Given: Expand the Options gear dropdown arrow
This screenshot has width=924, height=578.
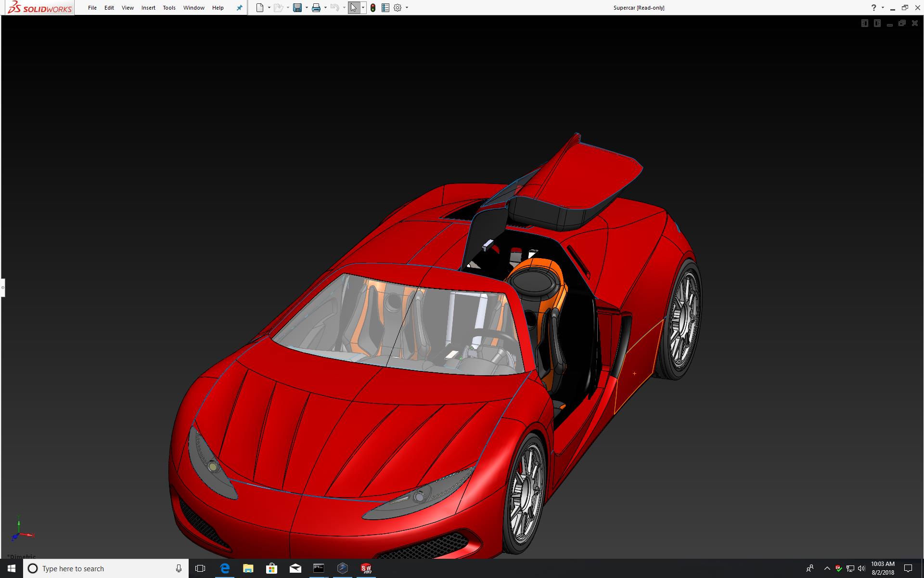Looking at the screenshot, I should pos(407,8).
